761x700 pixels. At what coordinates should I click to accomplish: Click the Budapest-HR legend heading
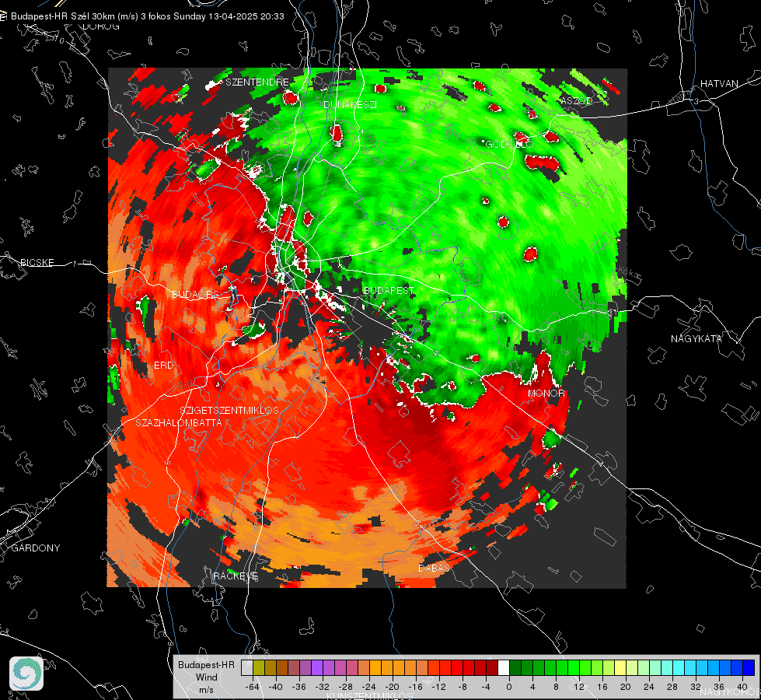click(206, 665)
